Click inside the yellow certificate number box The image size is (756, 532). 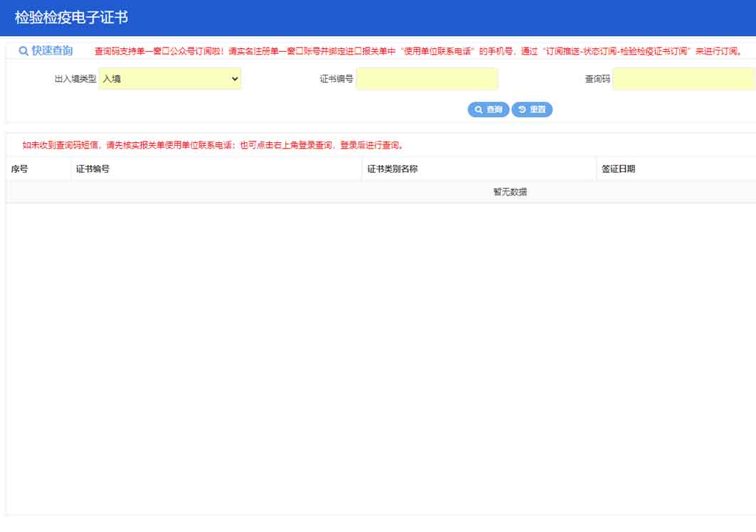[x=427, y=78]
